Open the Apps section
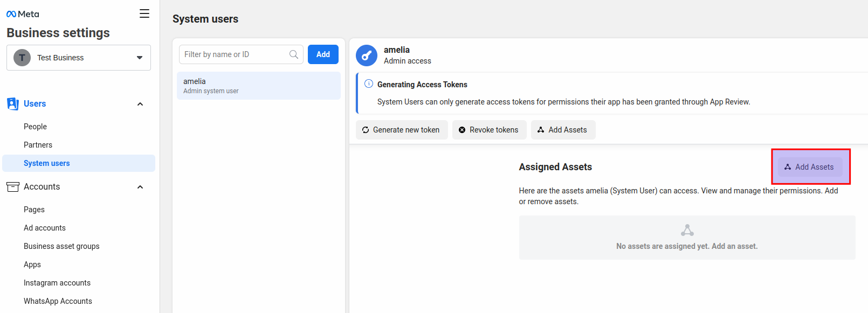The height and width of the screenshot is (313, 868). tap(32, 265)
